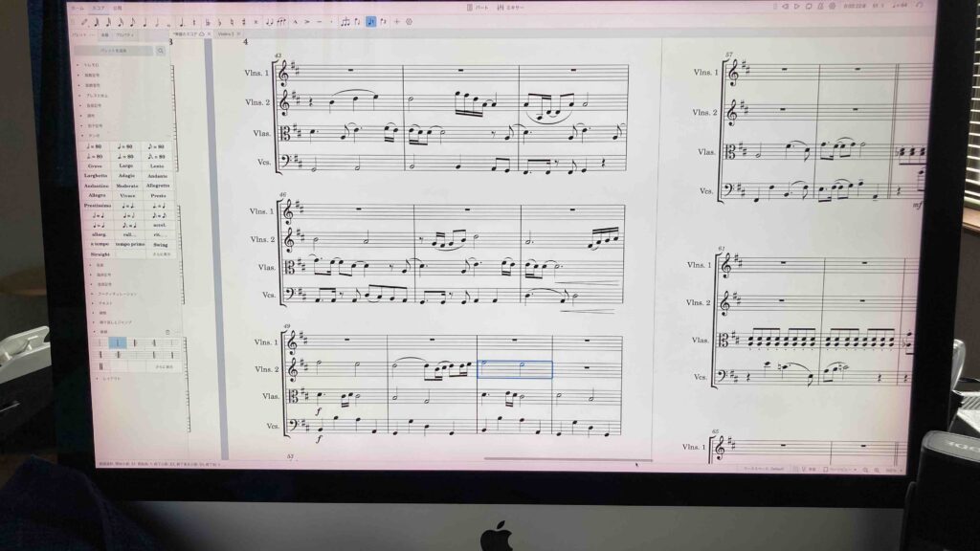Viewport: 980px width, 551px height.
Task: Toggle the metronome in the playback controls
Action: (x=820, y=7)
